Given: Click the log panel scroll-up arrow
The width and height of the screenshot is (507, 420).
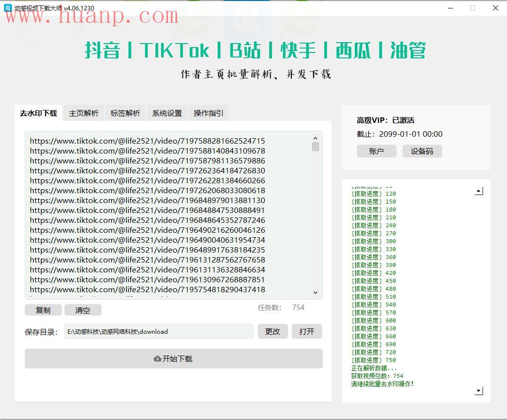Looking at the screenshot, I should click(x=479, y=191).
